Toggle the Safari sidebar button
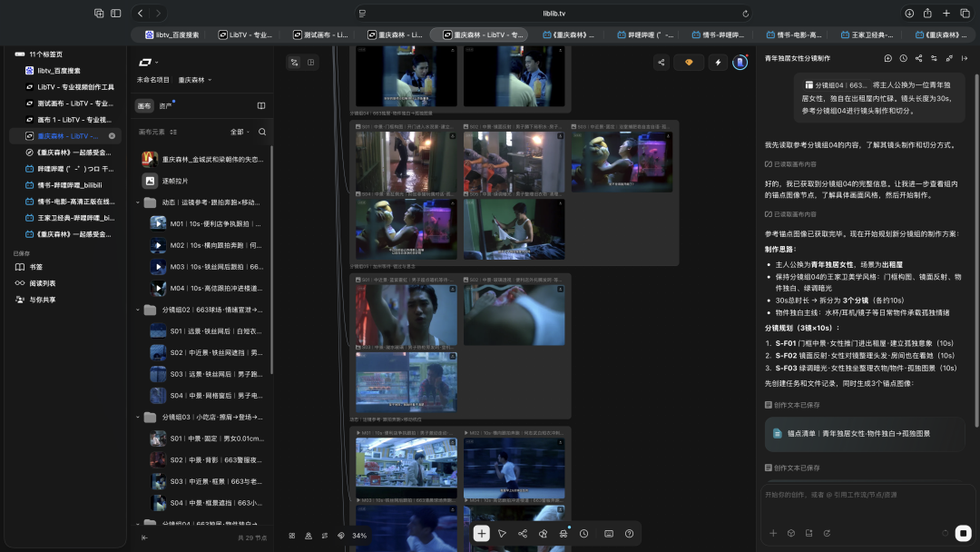980x552 pixels. [115, 13]
